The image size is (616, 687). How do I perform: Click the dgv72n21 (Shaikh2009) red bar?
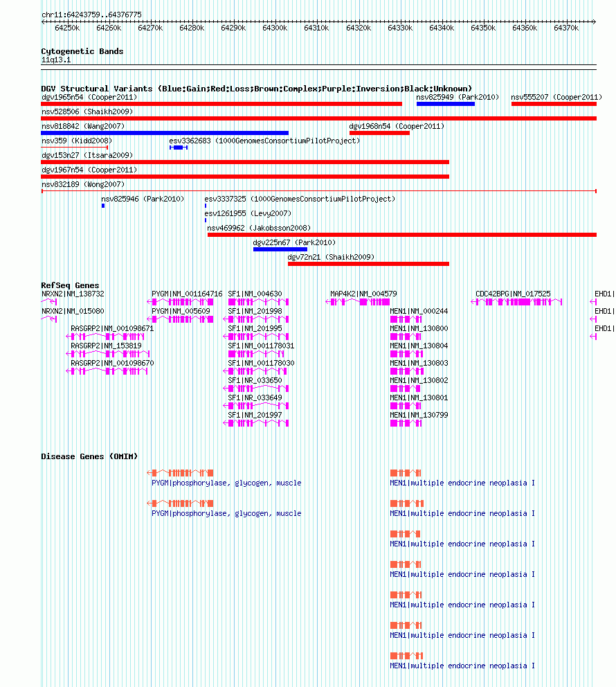click(x=369, y=264)
